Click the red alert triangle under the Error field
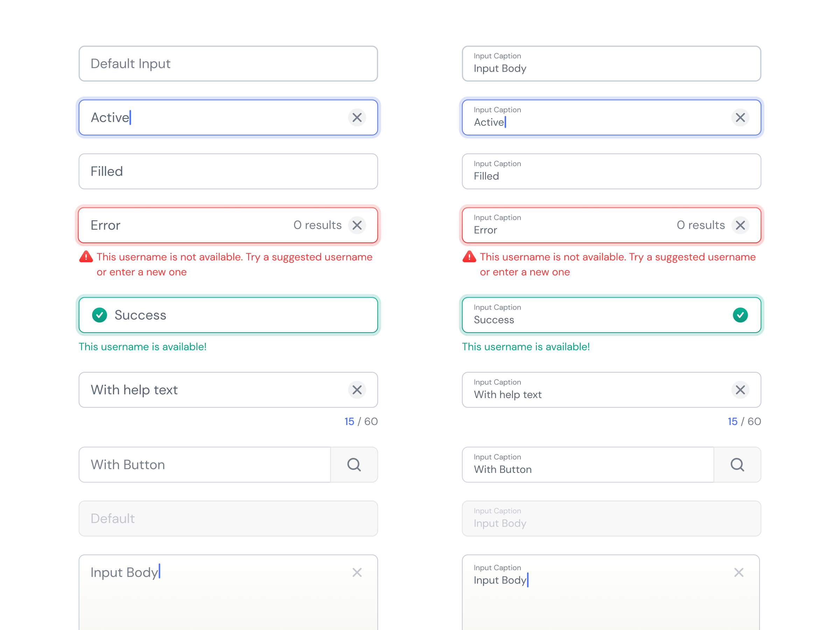 click(x=86, y=257)
